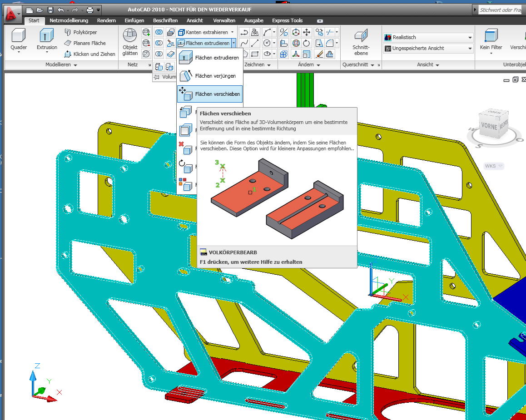Expand the Querschnitt panel

tap(358, 64)
